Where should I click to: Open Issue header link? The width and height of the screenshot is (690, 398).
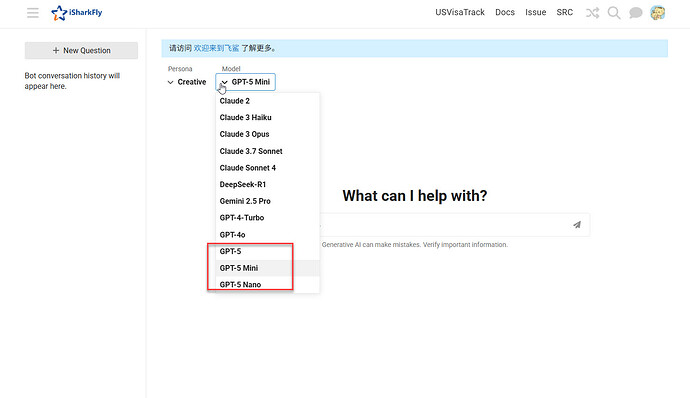coord(536,12)
